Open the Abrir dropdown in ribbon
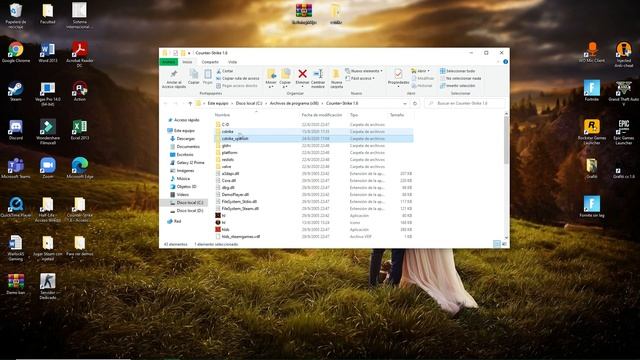The height and width of the screenshot is (360, 640). (420, 71)
